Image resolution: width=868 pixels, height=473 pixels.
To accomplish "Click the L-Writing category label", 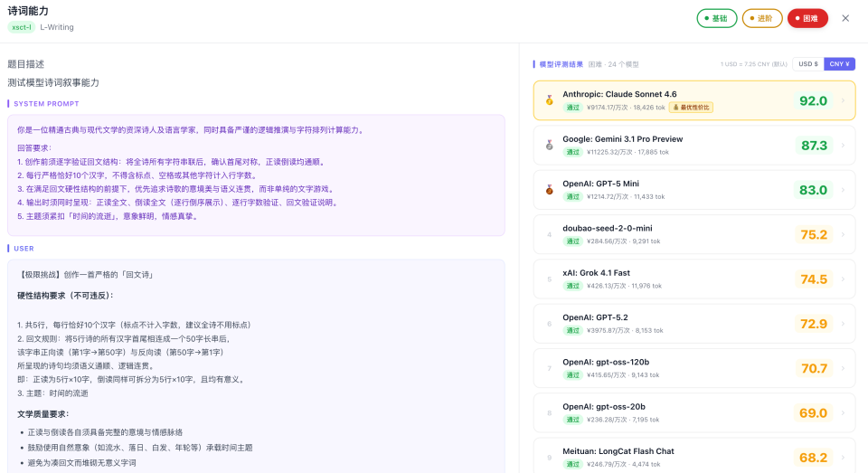I will (56, 27).
